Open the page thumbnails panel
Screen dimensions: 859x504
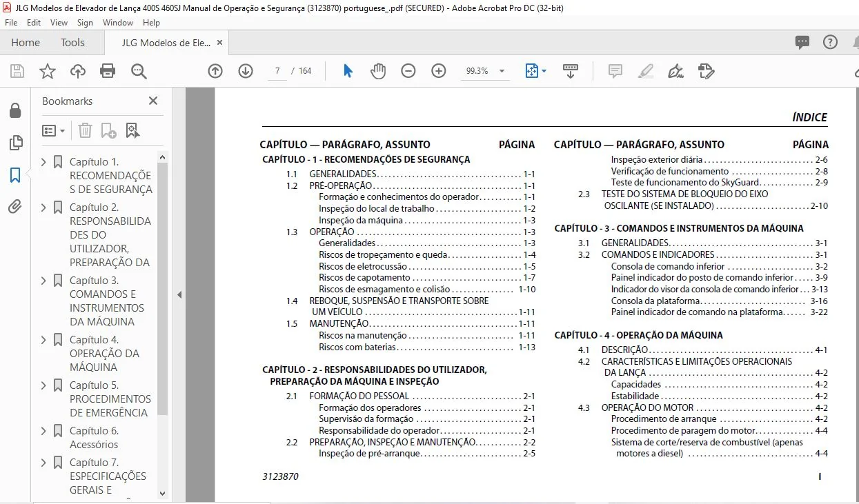click(15, 143)
